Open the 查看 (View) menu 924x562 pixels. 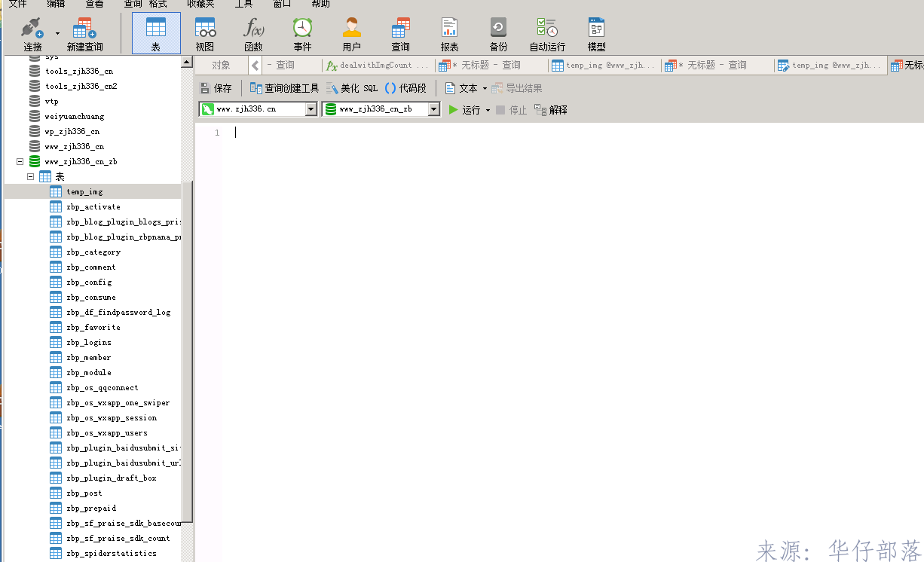coord(94,4)
